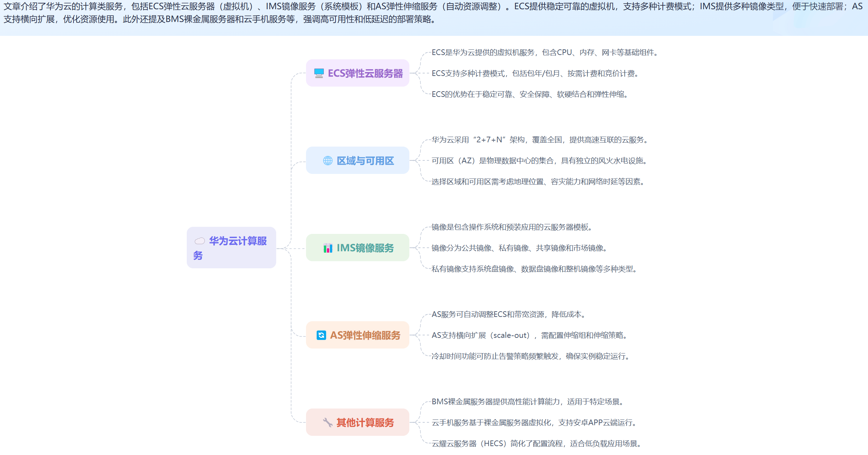Image resolution: width=868 pixels, height=455 pixels.
Task: Click the globe icon beside 区域与可用区
Action: point(328,161)
